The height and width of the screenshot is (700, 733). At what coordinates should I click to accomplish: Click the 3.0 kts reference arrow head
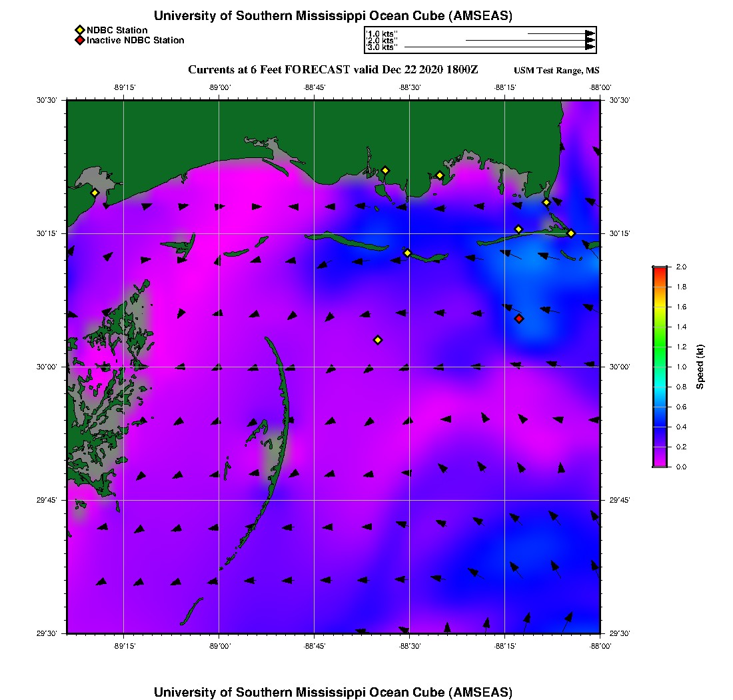click(x=590, y=47)
